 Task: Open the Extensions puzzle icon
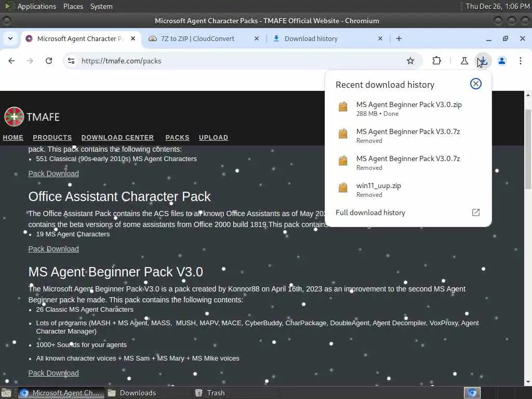point(436,61)
